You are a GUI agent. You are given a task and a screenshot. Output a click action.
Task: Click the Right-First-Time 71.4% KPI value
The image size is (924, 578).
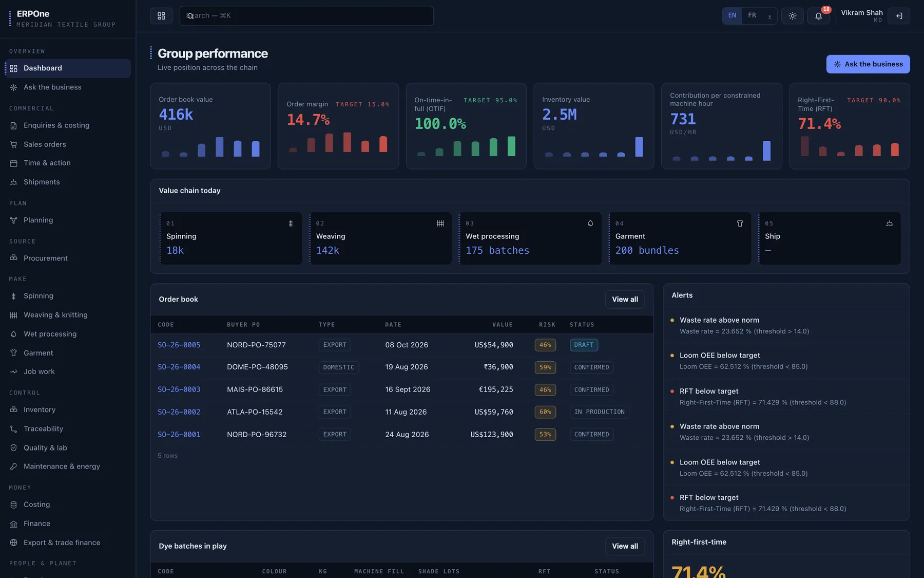[x=819, y=124]
